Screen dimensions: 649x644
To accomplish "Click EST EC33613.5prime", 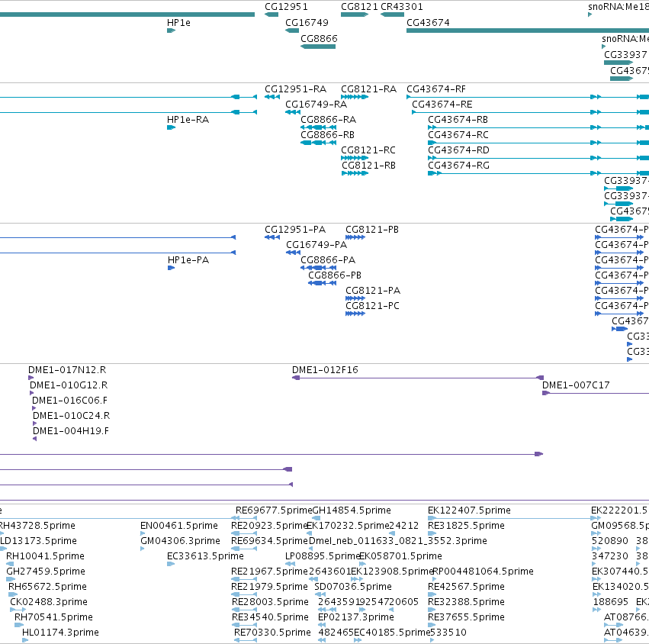I will [205, 556].
